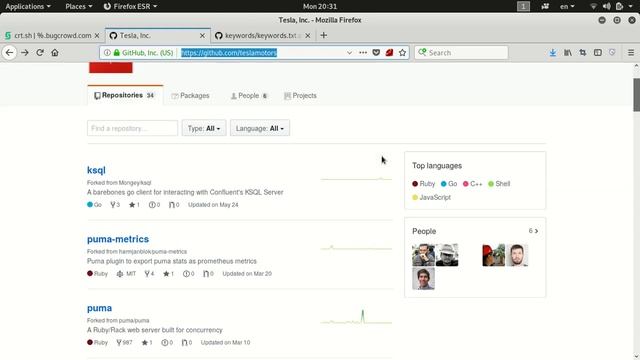Click the page vertical scrollbar thumb
Screen dimensions: 640x360
636,94
